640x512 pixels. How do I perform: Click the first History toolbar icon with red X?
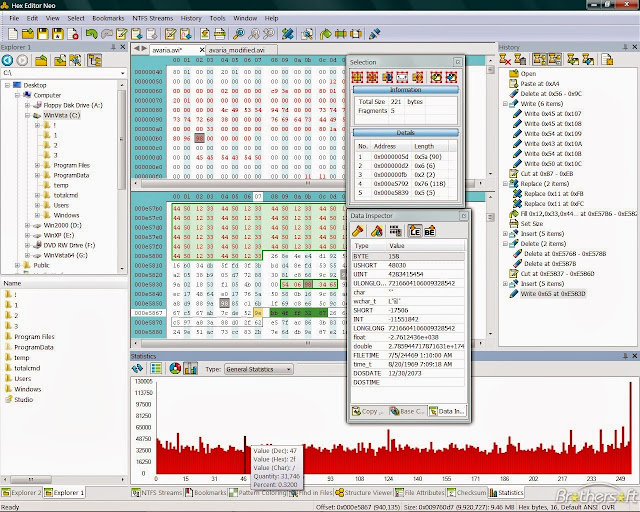pyautogui.click(x=505, y=60)
